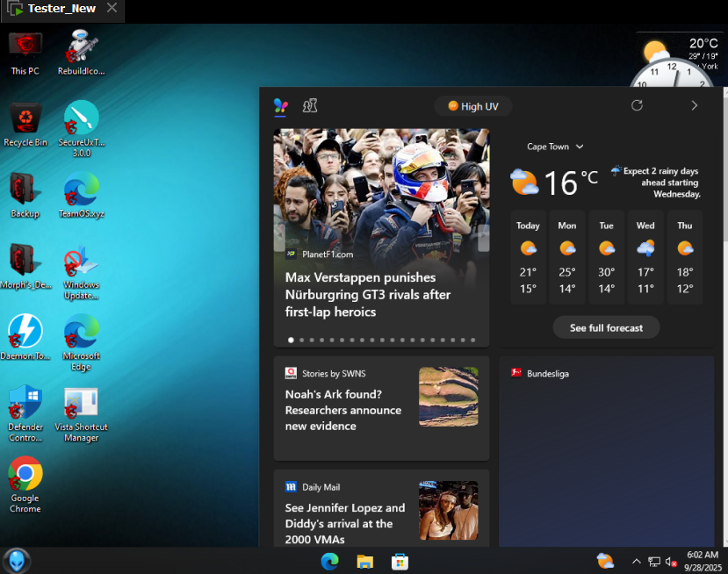The image size is (728, 574).
Task: Select the colorful feed tab icon
Action: click(x=281, y=106)
